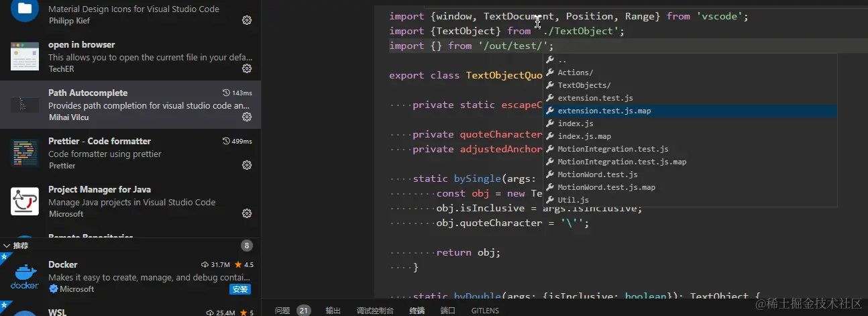Select the open in browser extension thumbnail

pyautogui.click(x=25, y=56)
